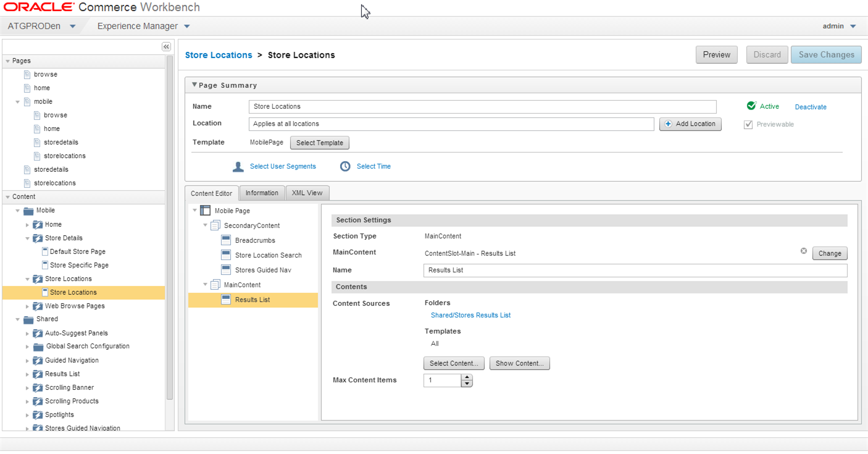Select the Breadcrumbs cartridge icon
The image size is (868, 454).
point(226,240)
